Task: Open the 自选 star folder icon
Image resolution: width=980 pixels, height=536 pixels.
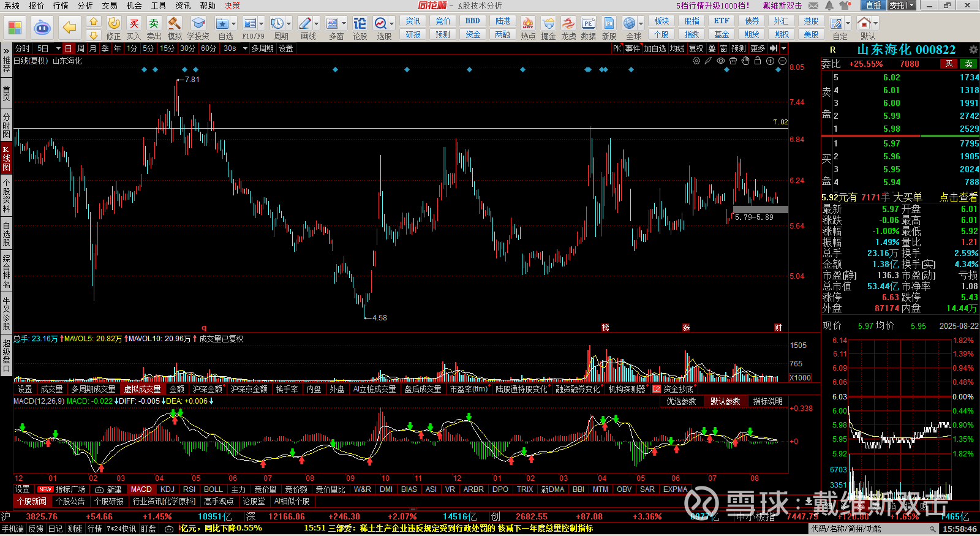Action: coord(222,23)
